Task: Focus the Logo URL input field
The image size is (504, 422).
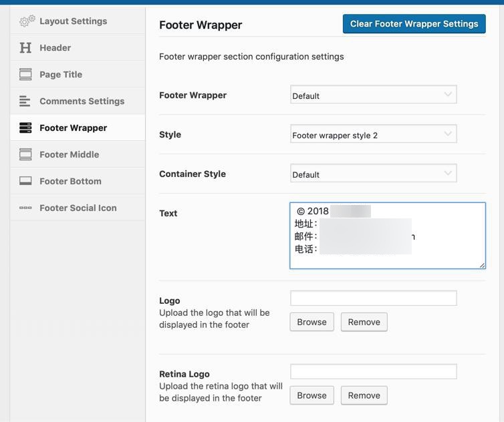Action: pos(373,298)
